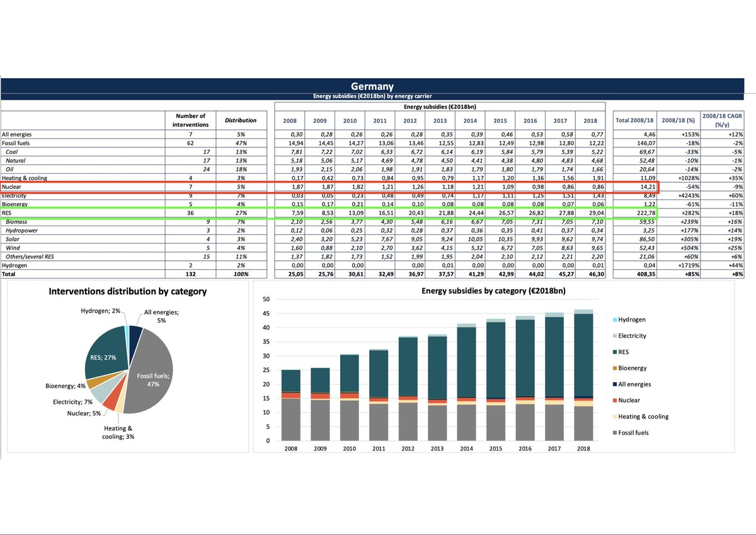Viewport: 756px width, 535px height.
Task: Select the 'Number of interventions' column header
Action: coord(190,120)
